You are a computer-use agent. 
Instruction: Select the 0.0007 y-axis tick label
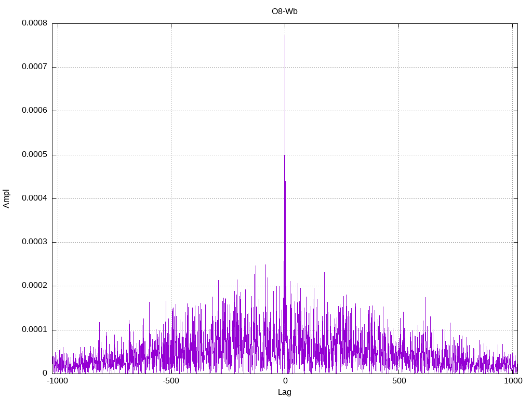[34, 67]
